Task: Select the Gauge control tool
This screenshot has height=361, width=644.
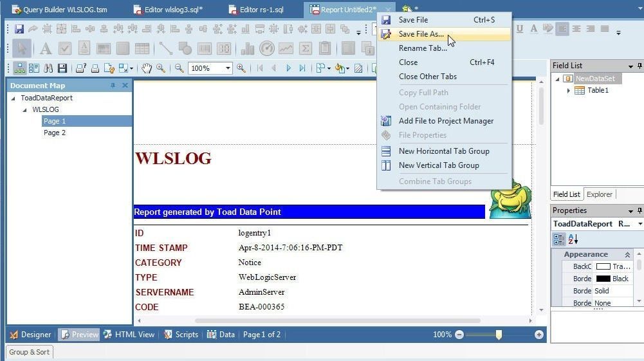Action: coord(266,48)
